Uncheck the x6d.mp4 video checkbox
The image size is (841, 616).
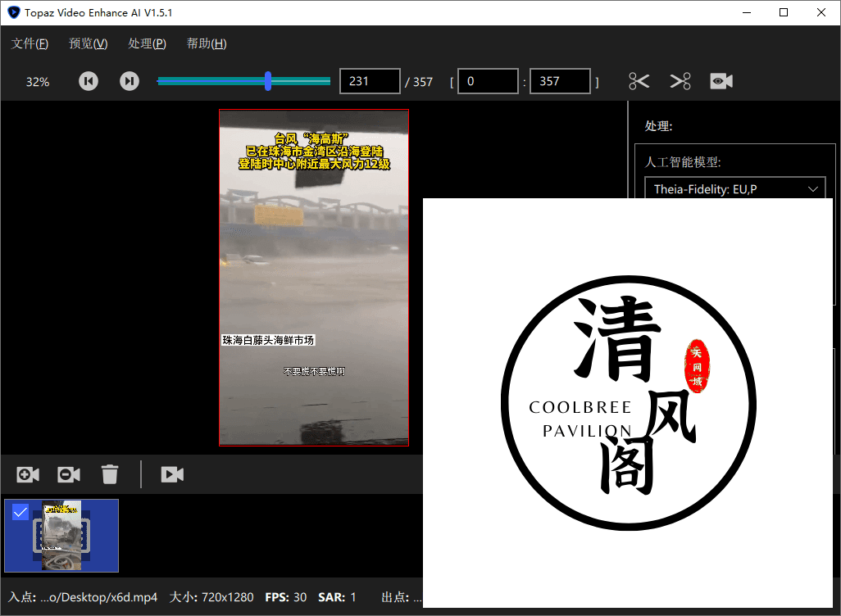20,513
